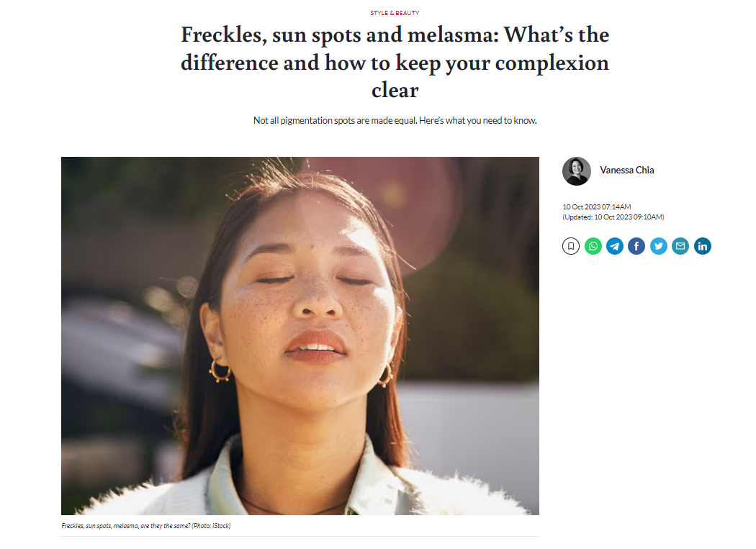Share the article on Twitter
Screen dimensions: 756x549
(x=659, y=246)
